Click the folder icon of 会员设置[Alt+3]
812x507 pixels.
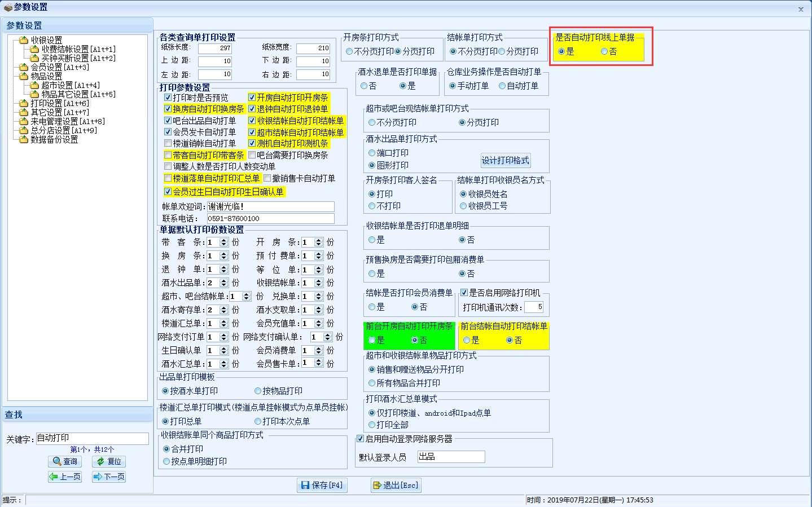pos(24,67)
